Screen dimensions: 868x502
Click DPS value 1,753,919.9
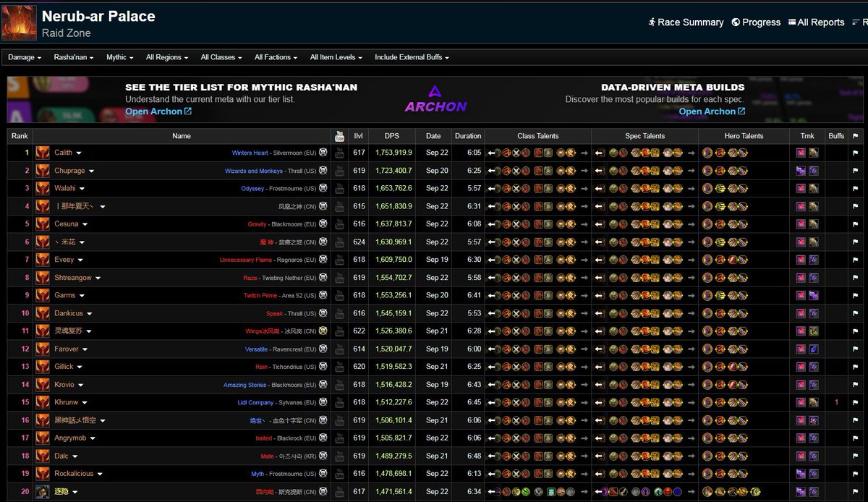394,153
